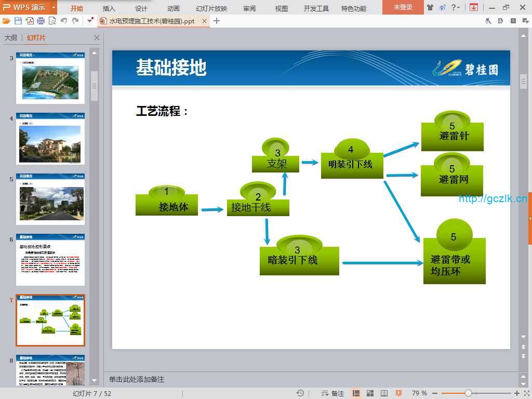The image size is (532, 399).
Task: Expand the help question mark dropdown
Action: (x=456, y=7)
